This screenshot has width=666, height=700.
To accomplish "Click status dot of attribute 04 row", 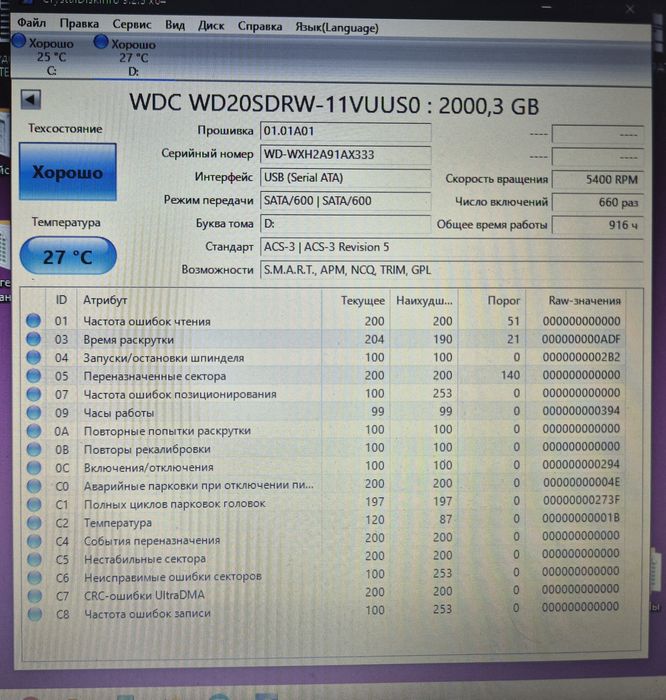I will point(33,358).
